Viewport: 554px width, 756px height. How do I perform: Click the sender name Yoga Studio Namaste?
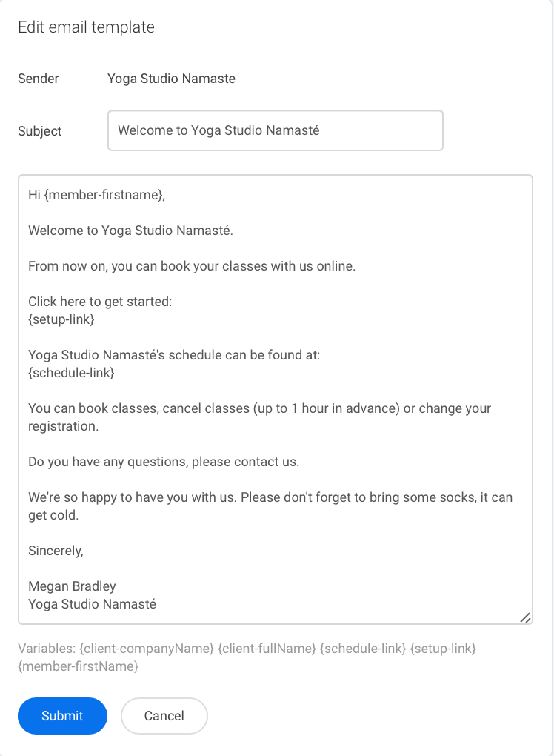pos(172,79)
